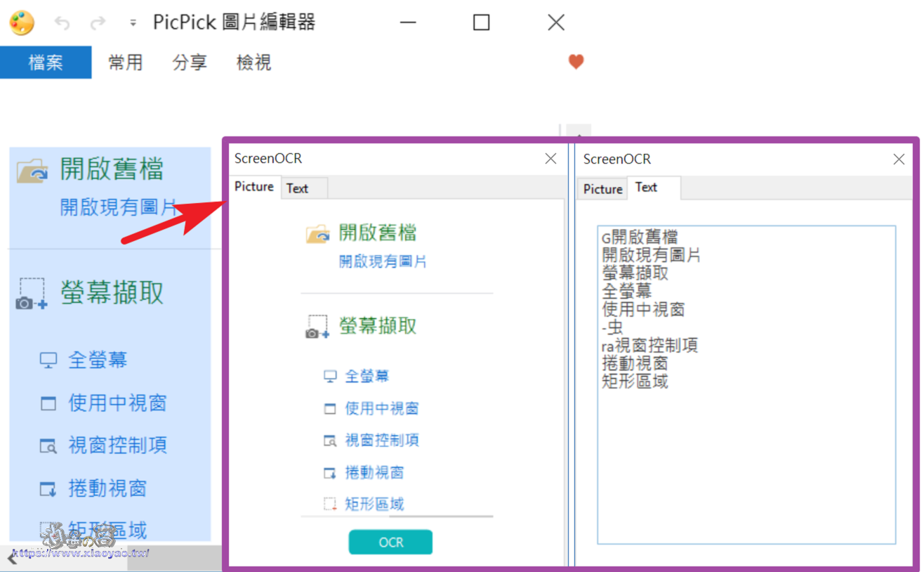Image resolution: width=924 pixels, height=572 pixels.
Task: Click 開啟舊檔 heading in PicPick sidebar
Action: pos(112,169)
